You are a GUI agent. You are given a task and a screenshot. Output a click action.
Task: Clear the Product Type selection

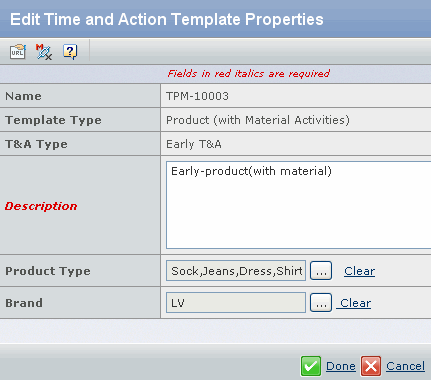point(359,271)
